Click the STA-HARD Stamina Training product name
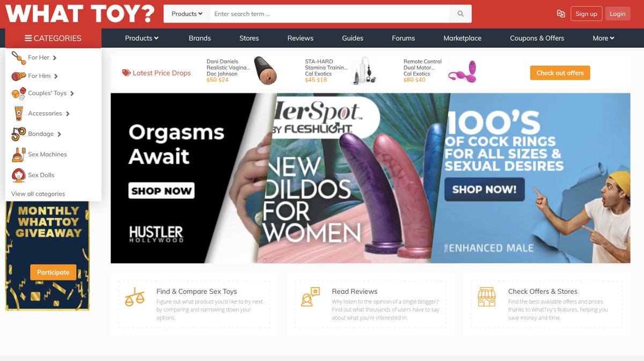 [x=326, y=64]
